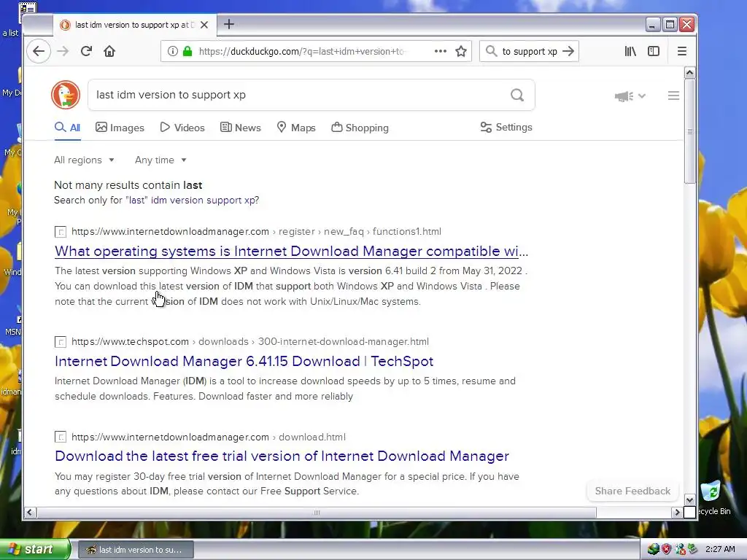Click the 'to support xp' search box
Viewport: 747px width, 560px height.
(x=530, y=52)
